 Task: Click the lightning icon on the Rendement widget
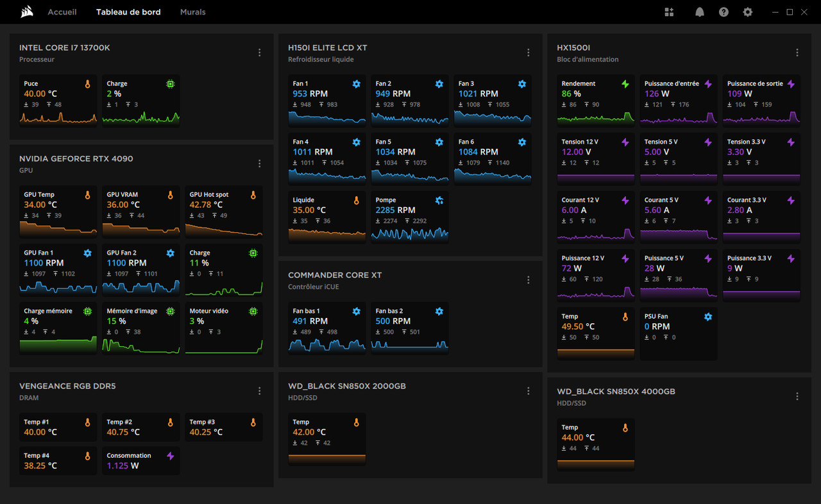point(625,83)
